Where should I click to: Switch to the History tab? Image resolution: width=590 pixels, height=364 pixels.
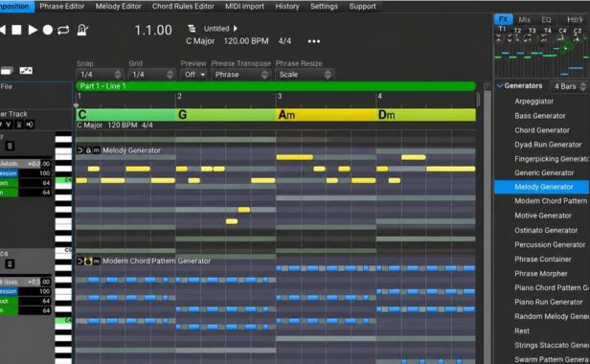[287, 7]
